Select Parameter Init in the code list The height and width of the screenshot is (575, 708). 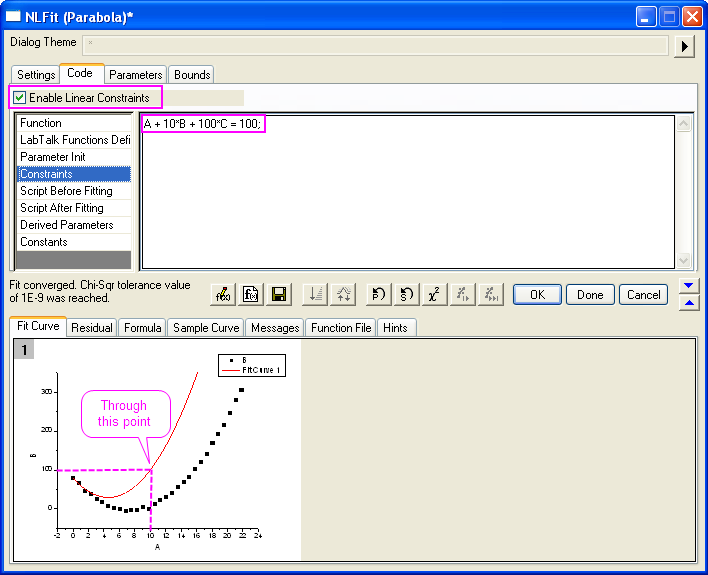click(53, 157)
